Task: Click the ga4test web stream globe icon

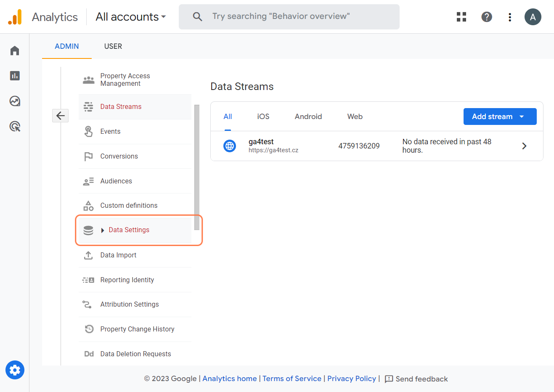Action: click(x=230, y=146)
